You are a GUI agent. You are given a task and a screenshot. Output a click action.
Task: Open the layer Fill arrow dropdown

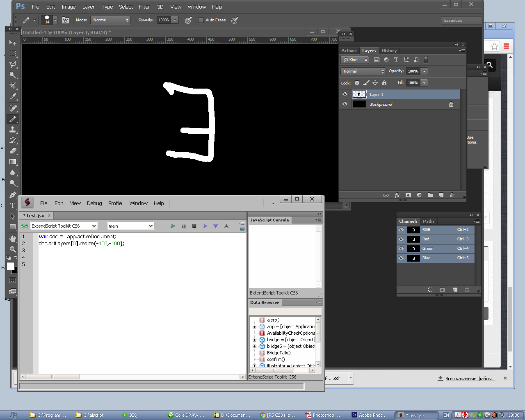point(425,83)
